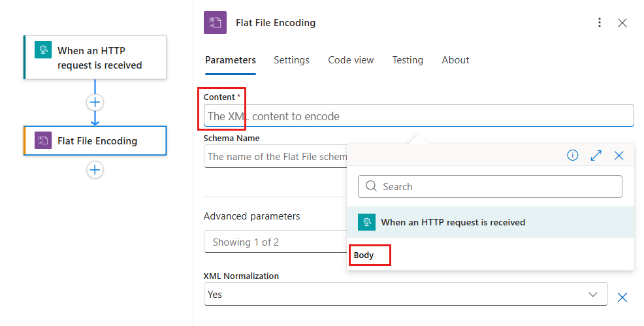Click the info icon in dynamic content popup
644x326 pixels.
click(573, 155)
